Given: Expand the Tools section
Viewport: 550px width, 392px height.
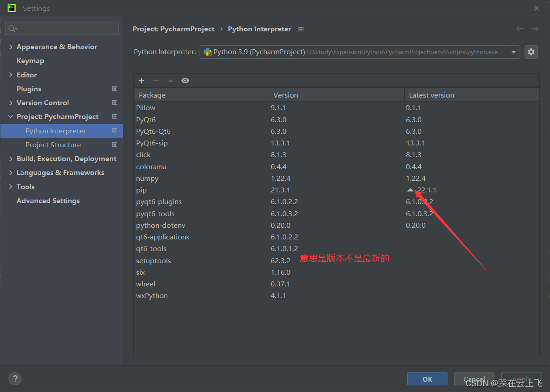Looking at the screenshot, I should 11,187.
